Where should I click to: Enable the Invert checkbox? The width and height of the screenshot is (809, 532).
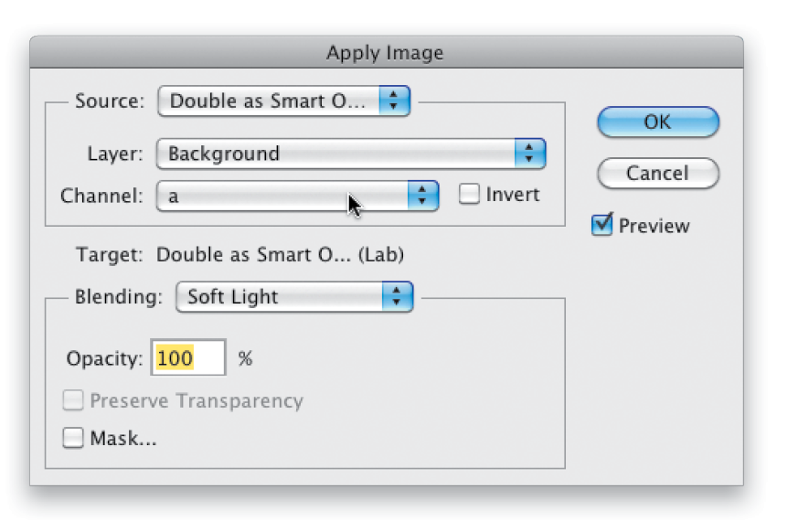[x=470, y=194]
